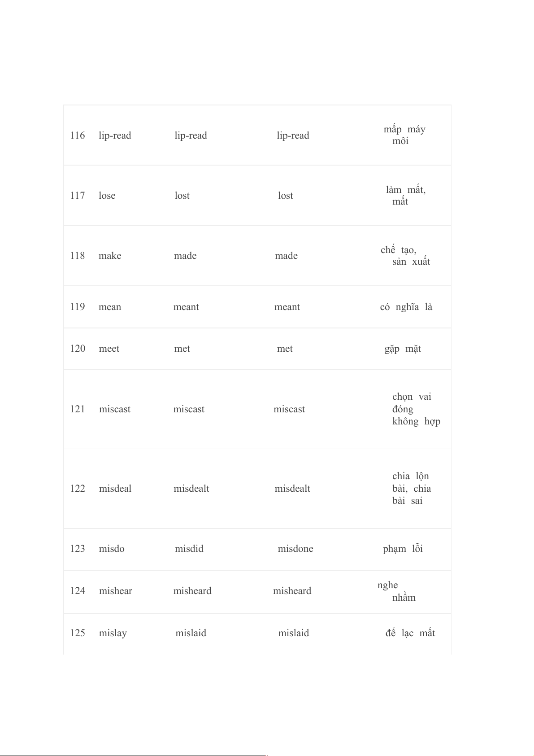Image resolution: width=534 pixels, height=756 pixels.
Task: Click the base verb "mean"
Action: [x=110, y=307]
